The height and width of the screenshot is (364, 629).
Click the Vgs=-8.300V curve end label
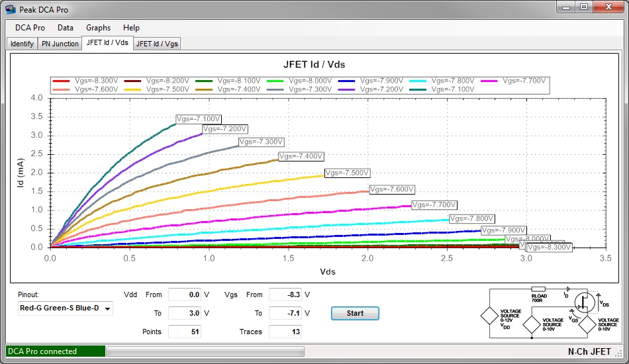click(x=549, y=248)
